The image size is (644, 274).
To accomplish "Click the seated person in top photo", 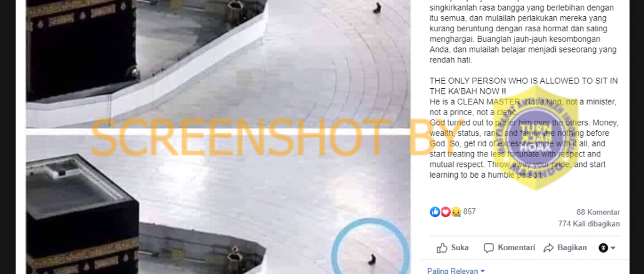I will [x=377, y=8].
